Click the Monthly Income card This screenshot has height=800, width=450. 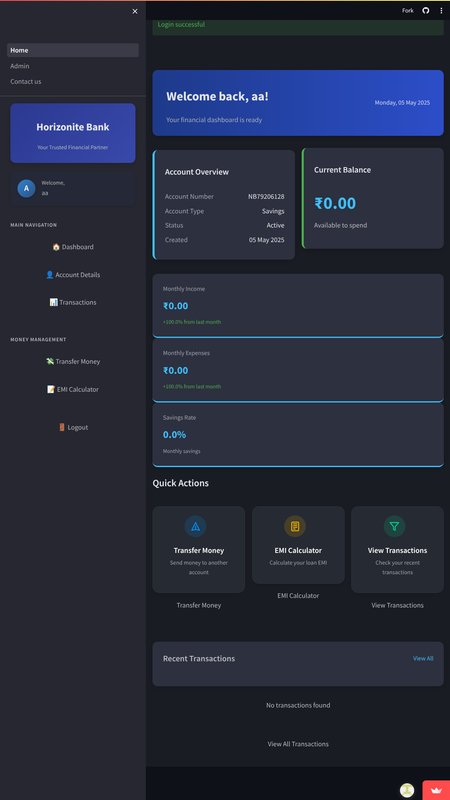coord(298,306)
